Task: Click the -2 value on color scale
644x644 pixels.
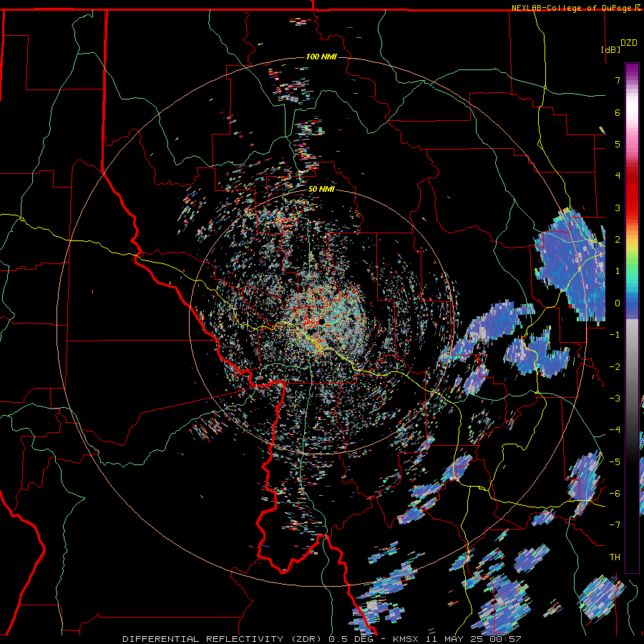Action: (x=615, y=367)
